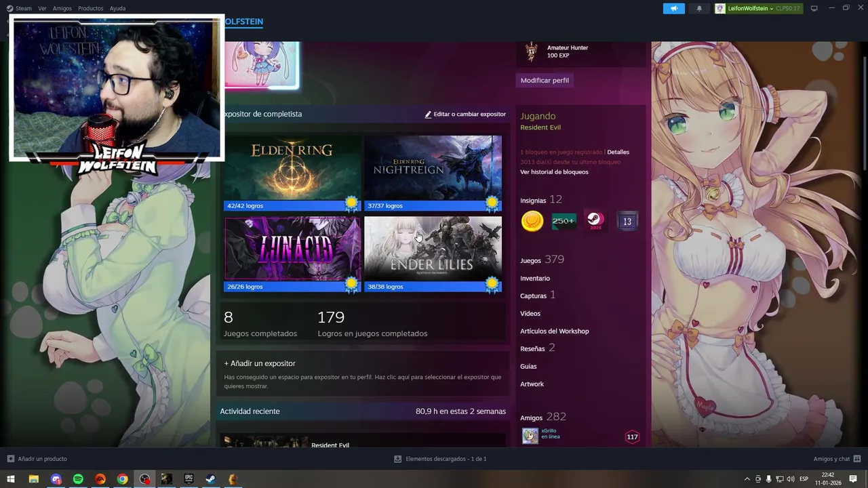This screenshot has width=868, height=488.
Task: Open Ver historial de bloqueos
Action: click(554, 172)
